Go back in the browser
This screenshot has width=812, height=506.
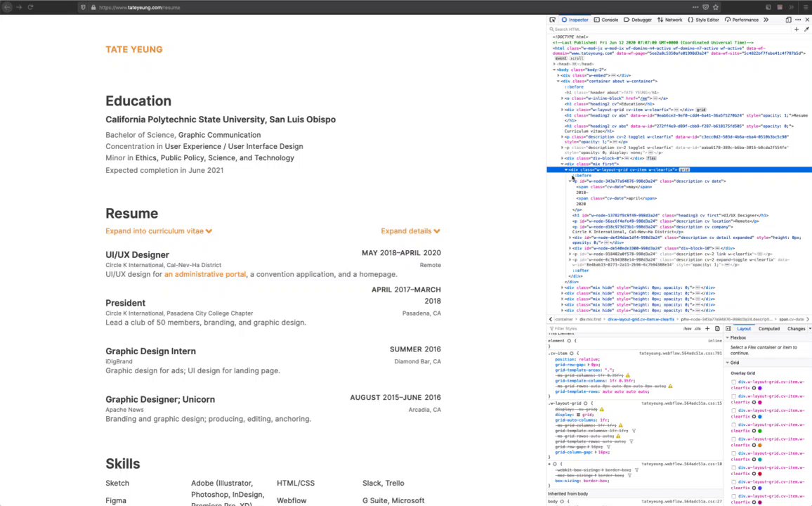7,7
